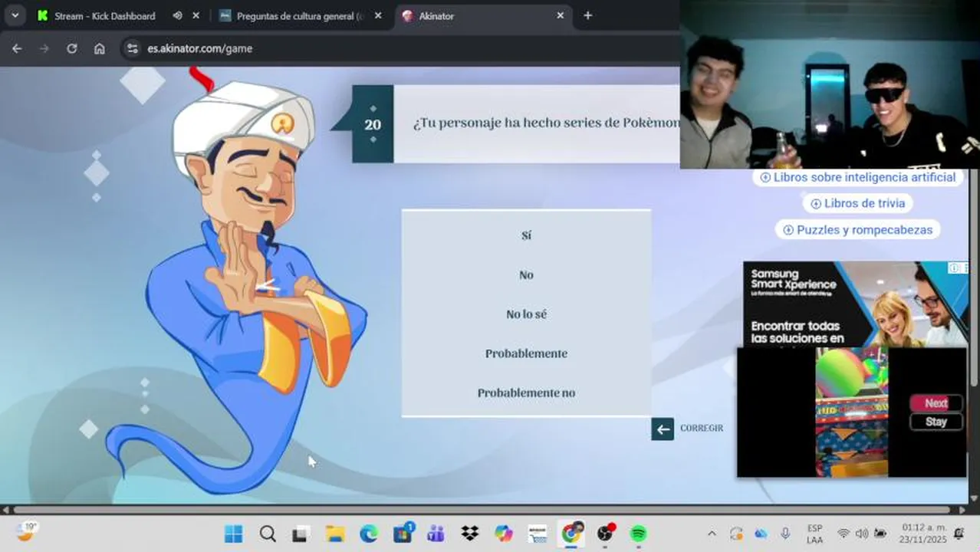Choose the "No lo sé" answer
Viewport: 980px width, 552px height.
(x=526, y=314)
